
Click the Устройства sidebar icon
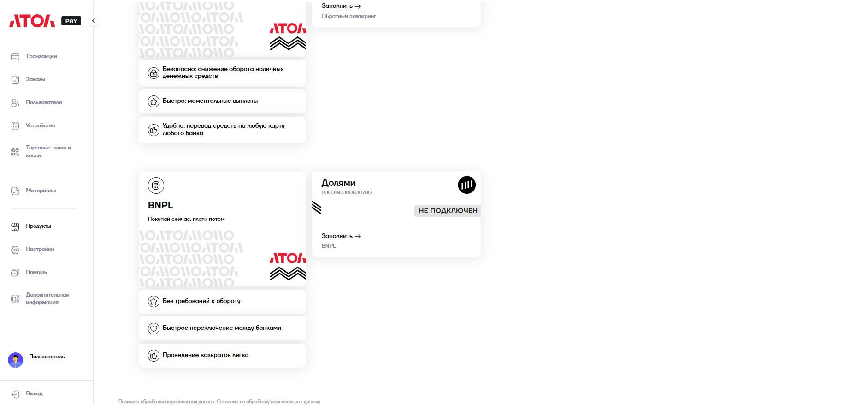[15, 126]
